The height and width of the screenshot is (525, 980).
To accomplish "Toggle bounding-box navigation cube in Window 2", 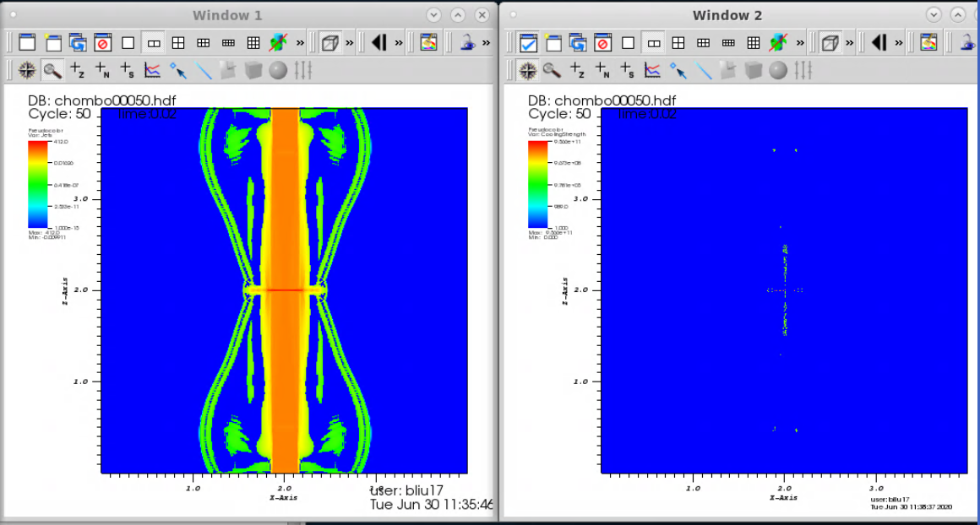I will pyautogui.click(x=830, y=42).
